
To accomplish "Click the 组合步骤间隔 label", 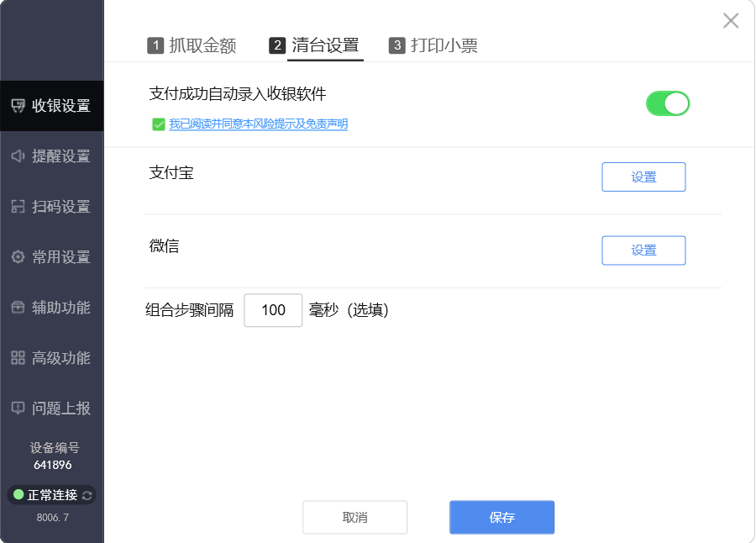I will (190, 310).
